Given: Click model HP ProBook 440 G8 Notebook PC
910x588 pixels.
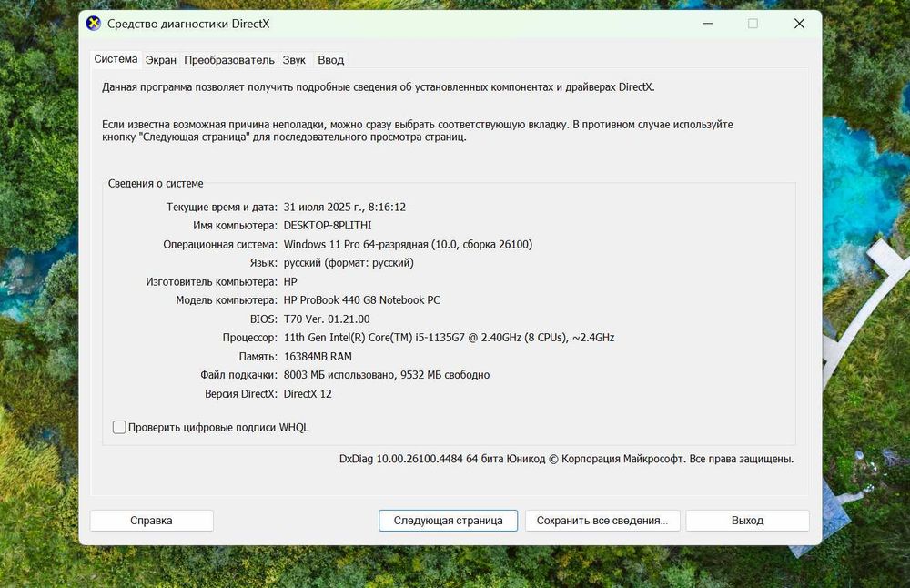Looking at the screenshot, I should [361, 300].
